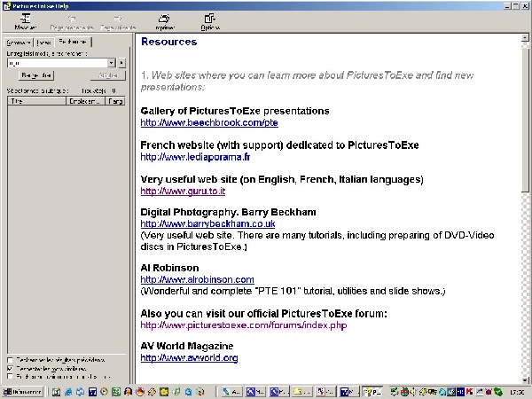Click the scrollbar down arrow in help content

click(x=525, y=380)
